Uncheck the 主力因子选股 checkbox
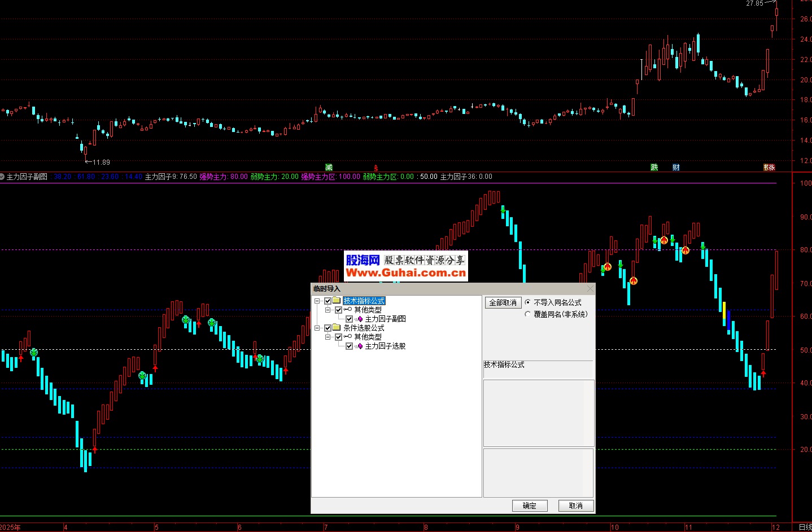812x532 pixels. (x=349, y=346)
